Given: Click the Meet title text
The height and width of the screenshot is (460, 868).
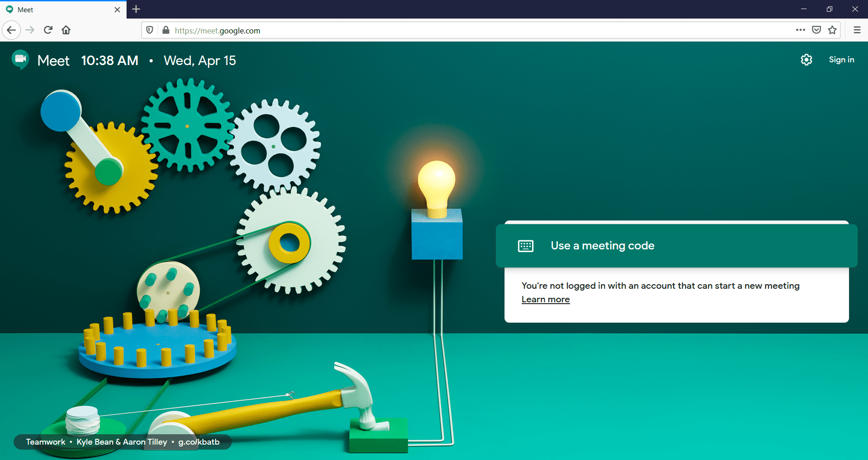Looking at the screenshot, I should tap(53, 61).
